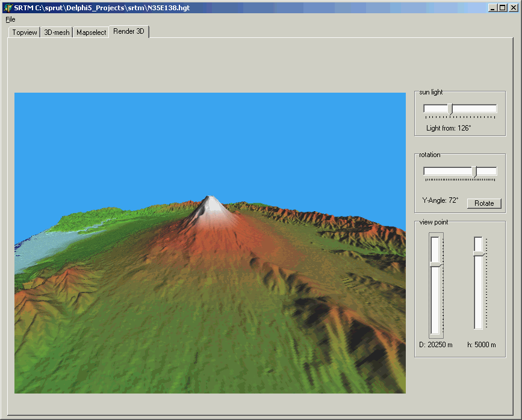This screenshot has height=420, width=522.
Task: Click the 'h: 5000 m' height label
Action: (x=481, y=345)
